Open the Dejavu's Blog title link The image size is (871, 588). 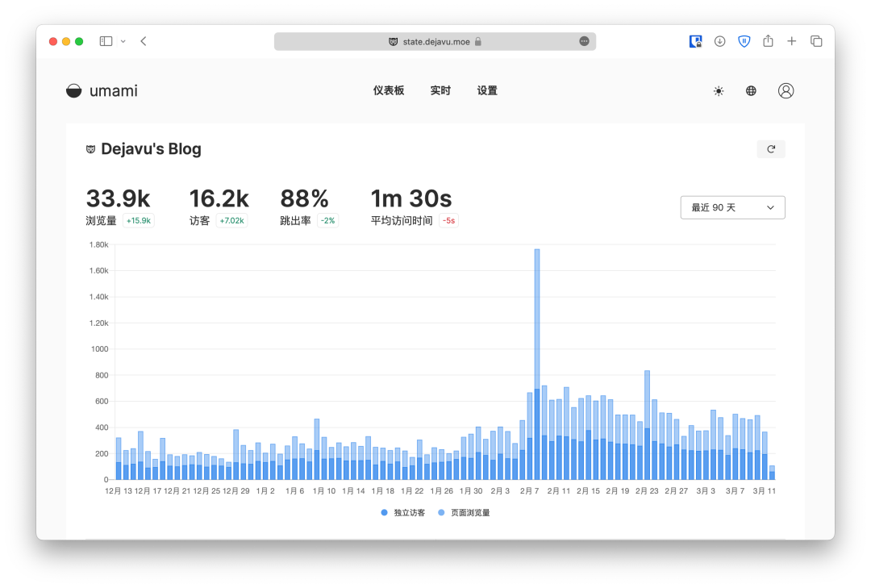pyautogui.click(x=151, y=149)
